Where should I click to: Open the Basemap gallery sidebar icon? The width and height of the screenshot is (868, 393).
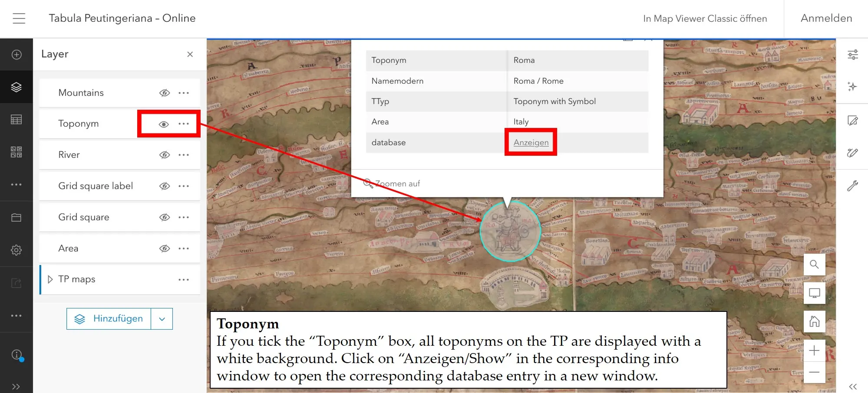click(x=17, y=152)
